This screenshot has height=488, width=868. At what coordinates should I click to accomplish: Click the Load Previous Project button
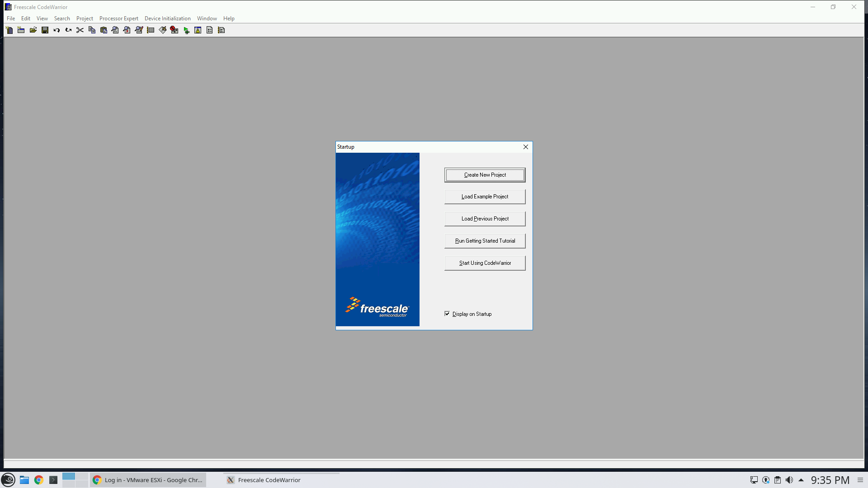(x=485, y=219)
